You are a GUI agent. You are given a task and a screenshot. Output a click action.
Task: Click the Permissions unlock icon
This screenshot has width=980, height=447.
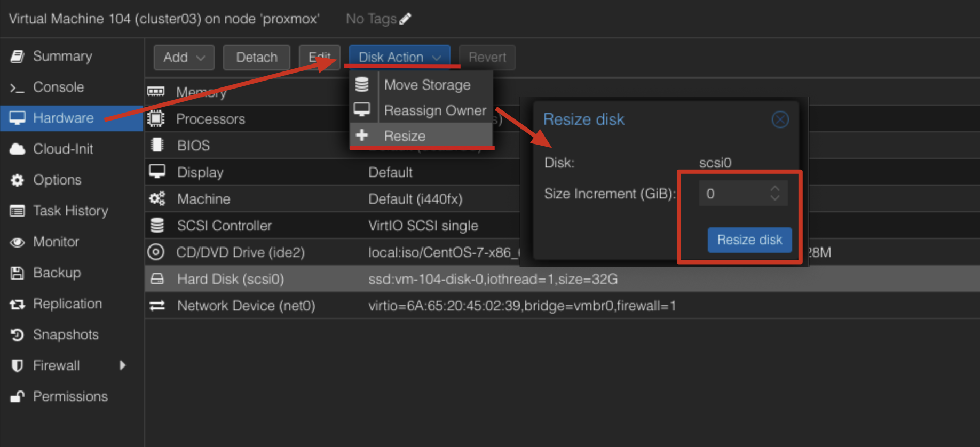tap(18, 396)
